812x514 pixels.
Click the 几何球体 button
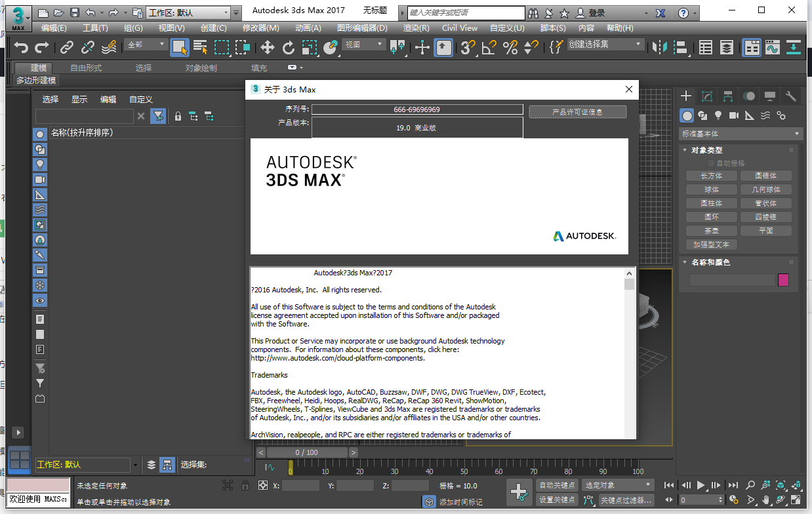click(765, 189)
